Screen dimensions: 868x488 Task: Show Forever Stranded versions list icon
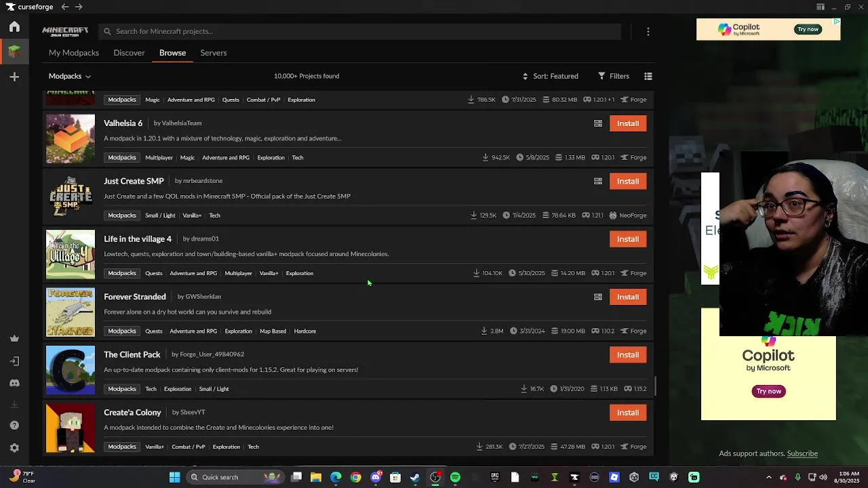click(598, 297)
